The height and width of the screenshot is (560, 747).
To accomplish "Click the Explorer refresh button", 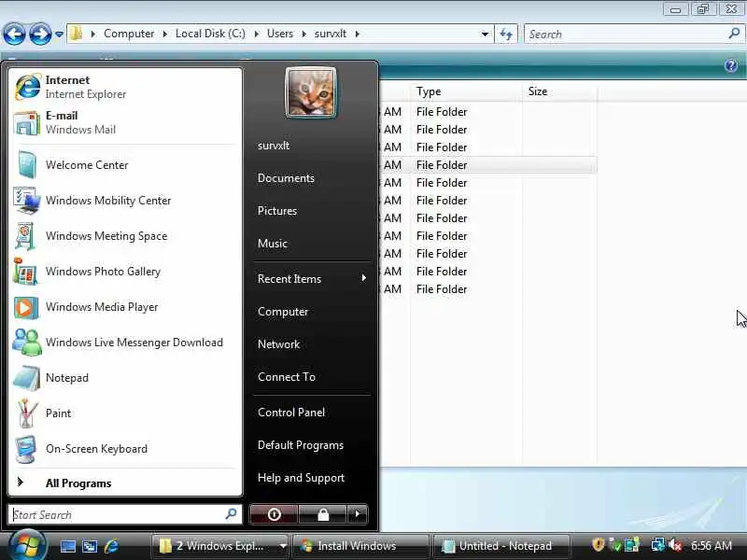I will 506,35.
